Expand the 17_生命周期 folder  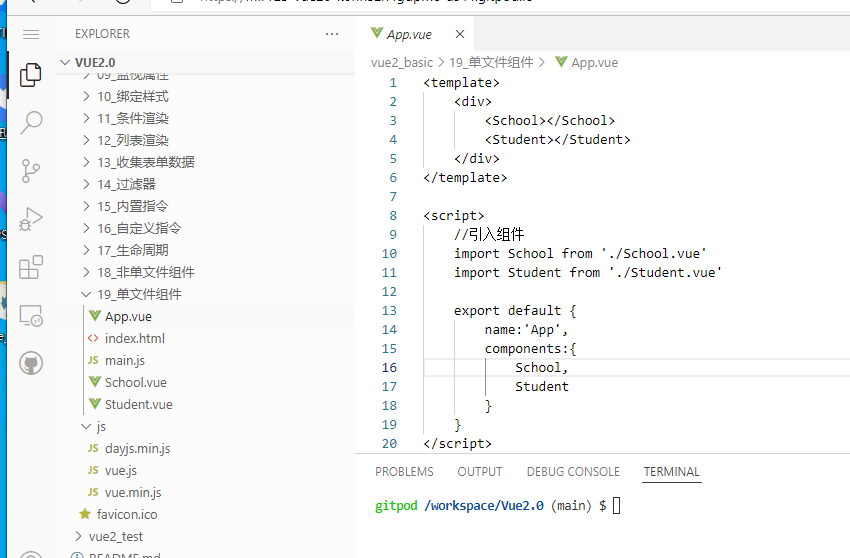(x=86, y=250)
